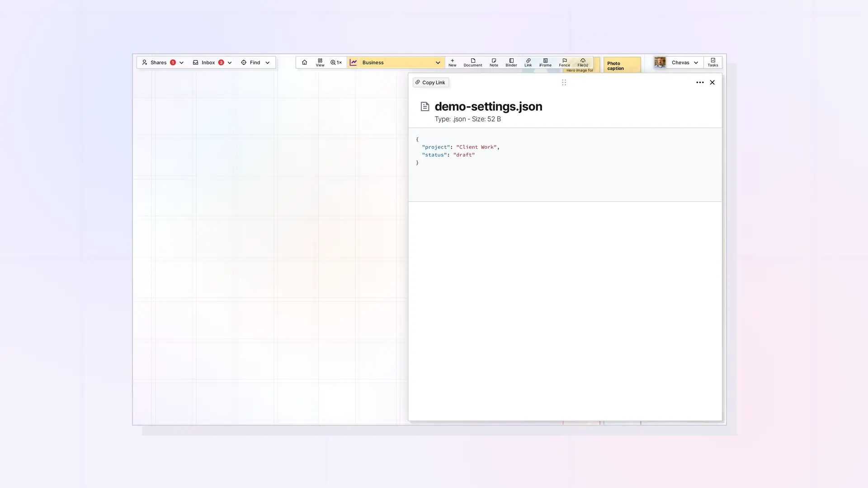The width and height of the screenshot is (868, 488).
Task: Expand the Inbox dropdown chevron
Action: tap(230, 63)
